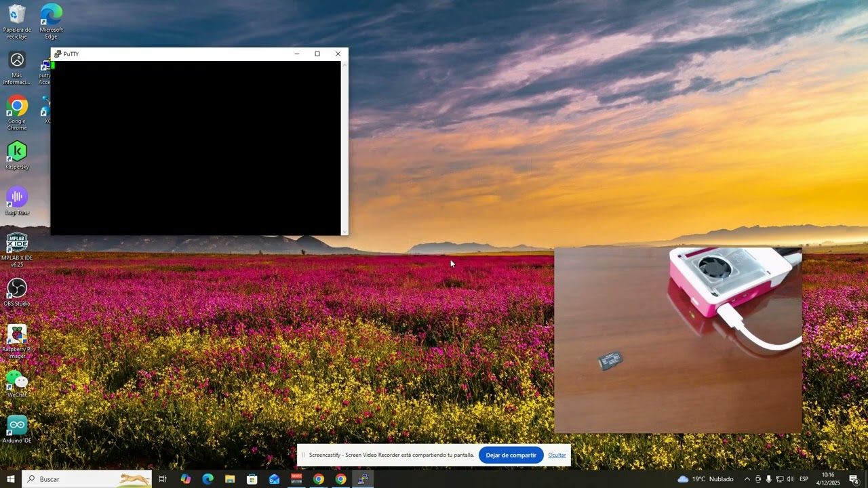Open Microsoft Store from the taskbar
The width and height of the screenshot is (868, 488).
point(252,479)
